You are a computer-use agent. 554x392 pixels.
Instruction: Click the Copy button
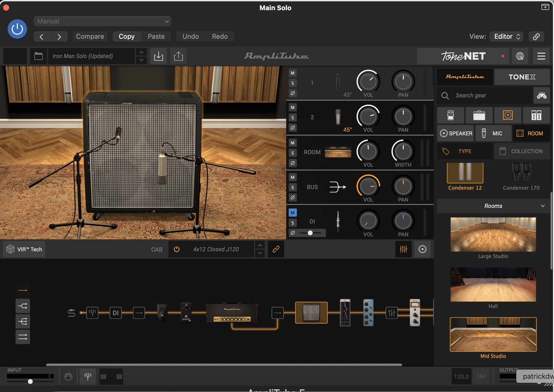click(127, 36)
